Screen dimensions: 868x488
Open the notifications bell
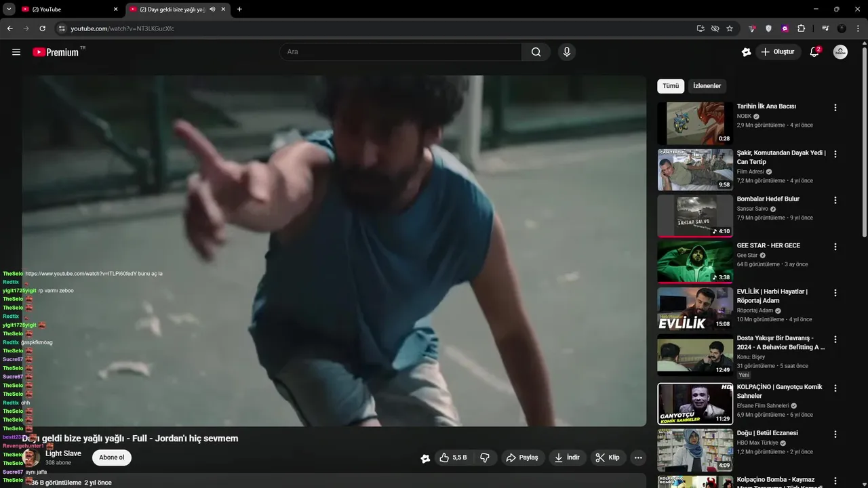815,52
